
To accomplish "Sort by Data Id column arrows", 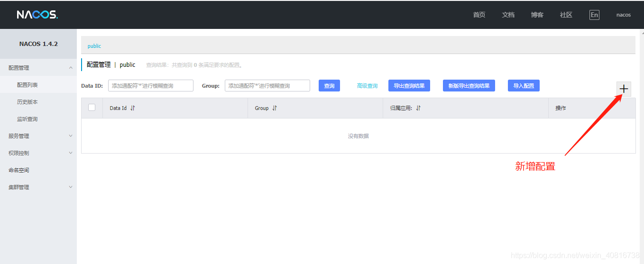I will click(133, 108).
